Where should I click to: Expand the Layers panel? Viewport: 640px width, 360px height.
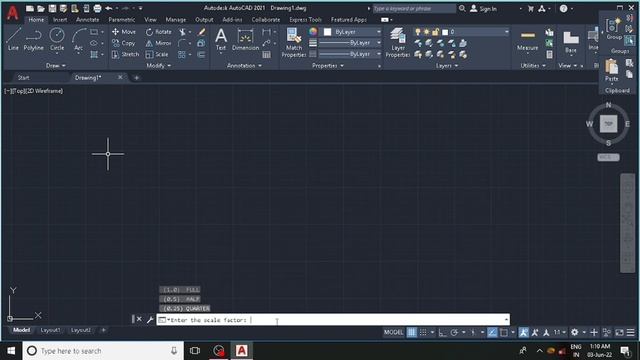click(447, 65)
